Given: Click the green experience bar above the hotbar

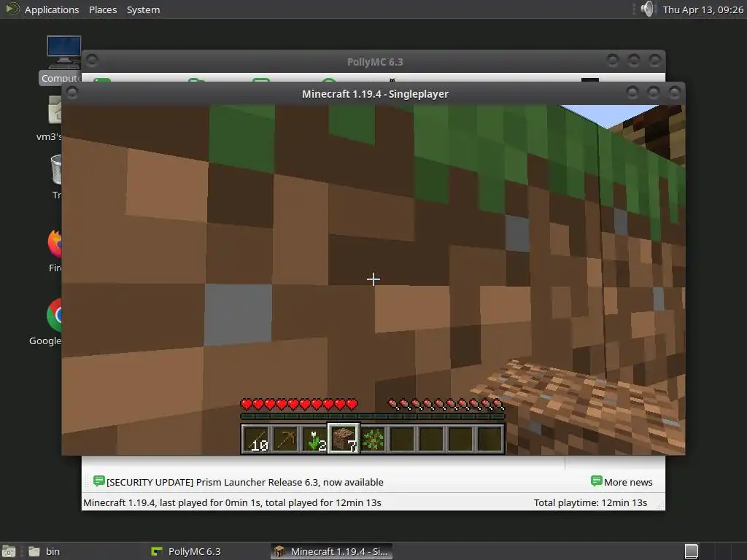Looking at the screenshot, I should click(373, 416).
